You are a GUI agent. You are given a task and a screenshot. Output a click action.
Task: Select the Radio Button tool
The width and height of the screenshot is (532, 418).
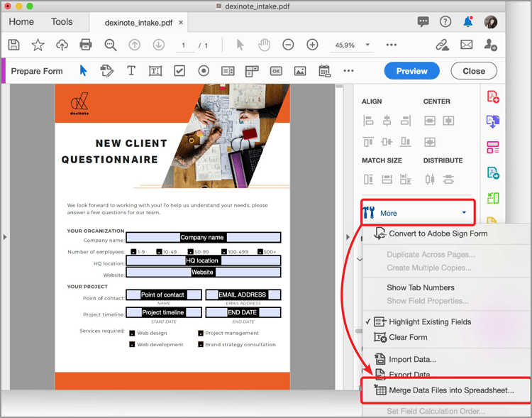pos(204,71)
